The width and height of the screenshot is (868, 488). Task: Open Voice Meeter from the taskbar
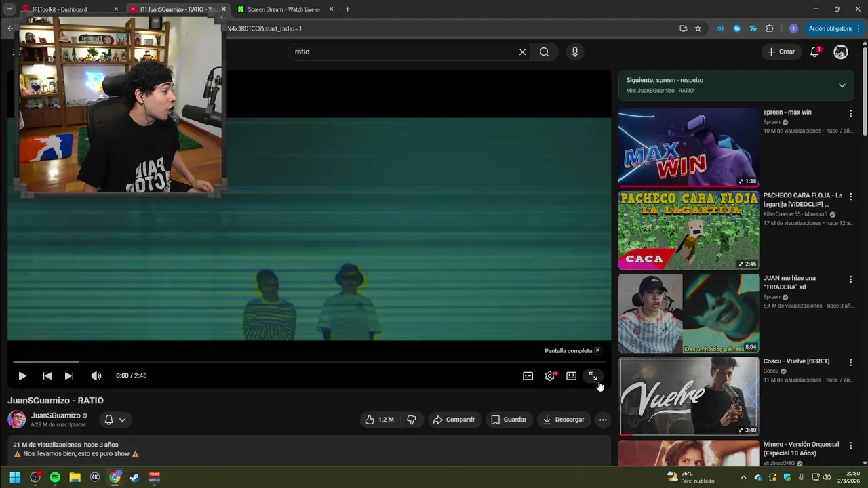(155, 477)
